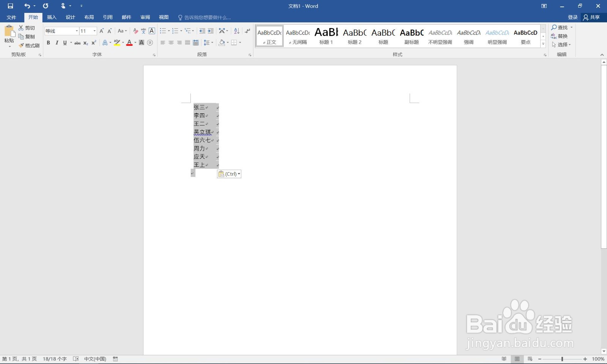Switch to the 布局 tab
Viewport: 607px width, 364px height.
89,17
